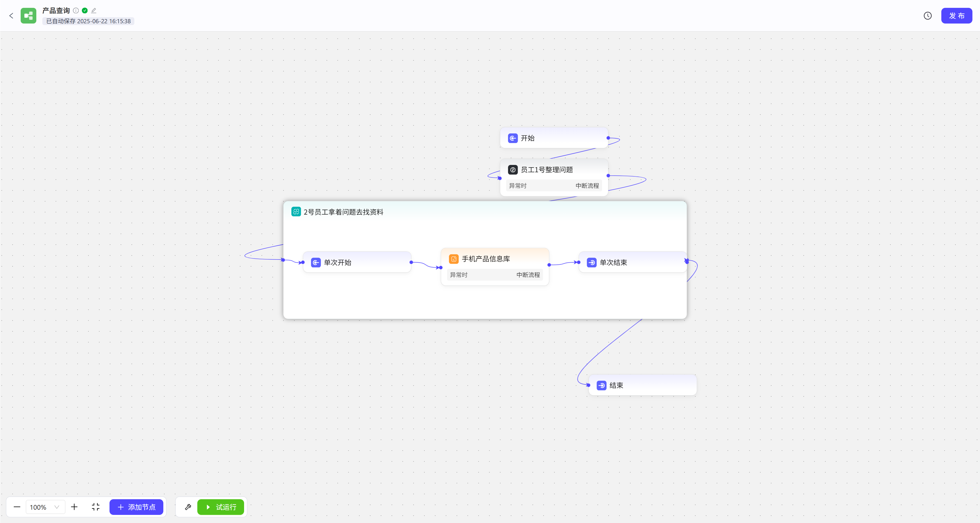Select the 结束 end node

coord(642,385)
